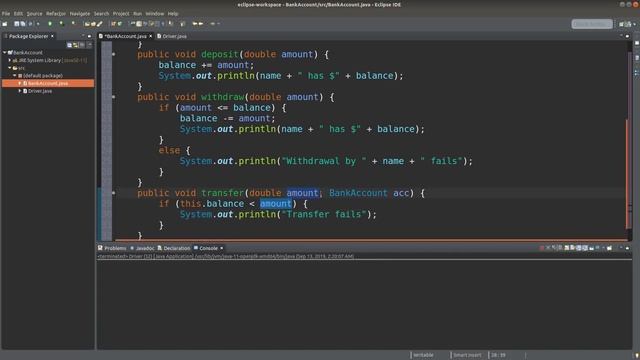Expand the BankAccount.java tree node arrow
Viewport: 640px width, 360px height.
(20, 83)
